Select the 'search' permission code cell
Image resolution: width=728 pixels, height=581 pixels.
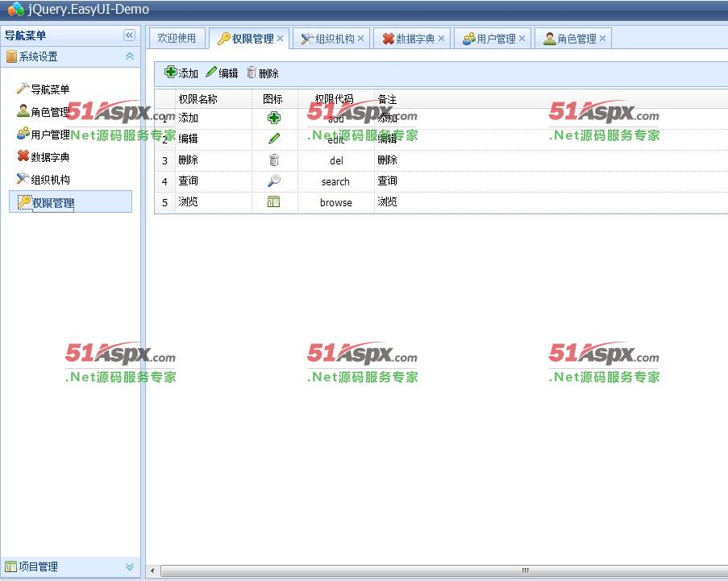[335, 181]
